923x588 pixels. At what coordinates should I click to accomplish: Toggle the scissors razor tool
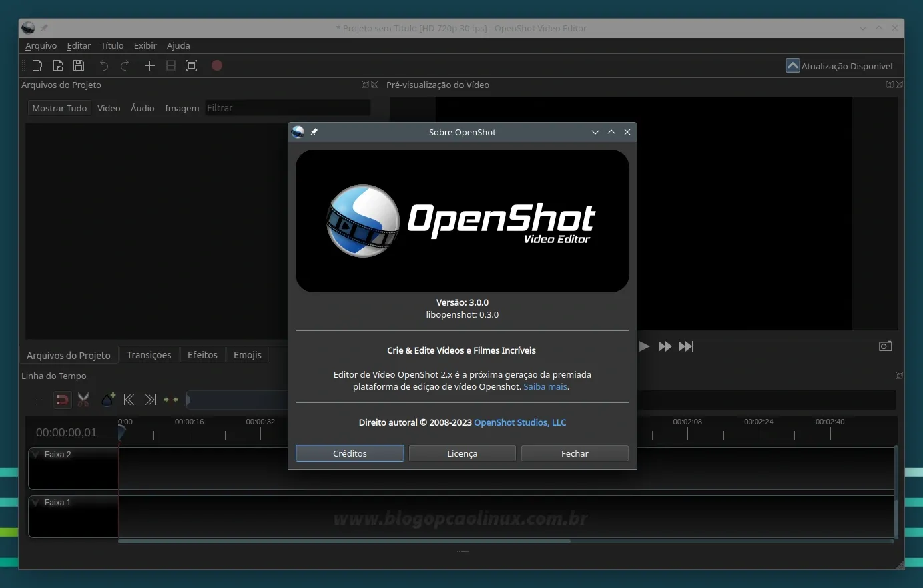[x=83, y=400]
